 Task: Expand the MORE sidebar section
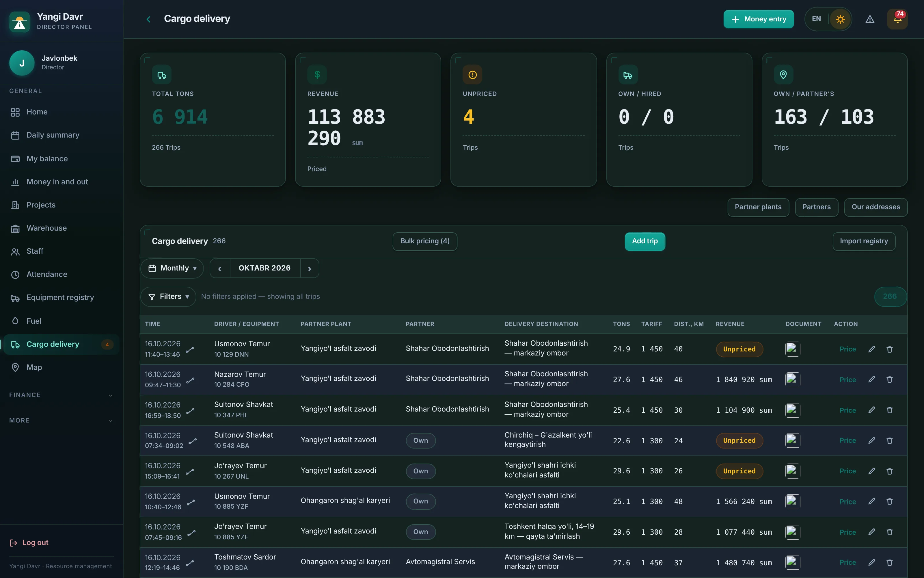(61, 420)
